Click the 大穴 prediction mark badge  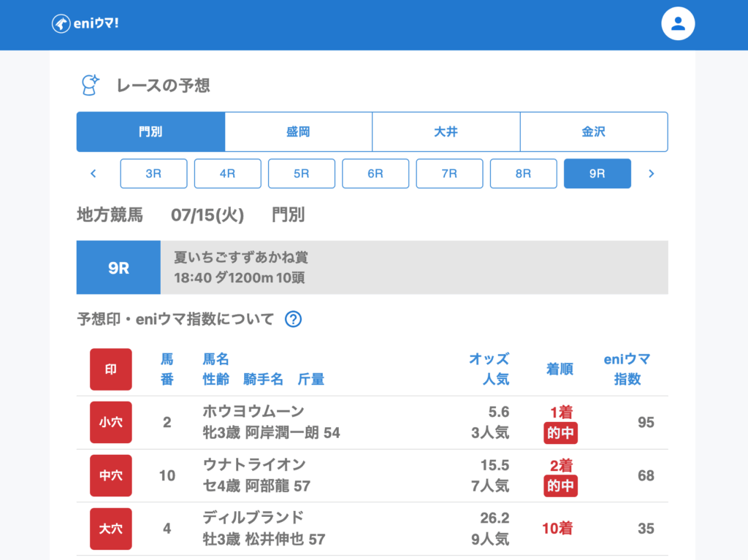[111, 529]
